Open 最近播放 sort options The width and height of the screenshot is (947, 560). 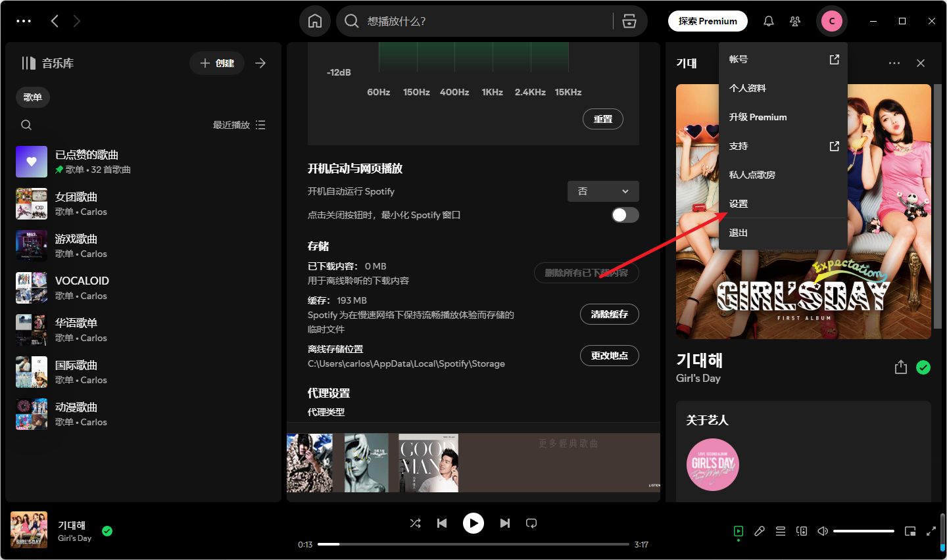239,125
